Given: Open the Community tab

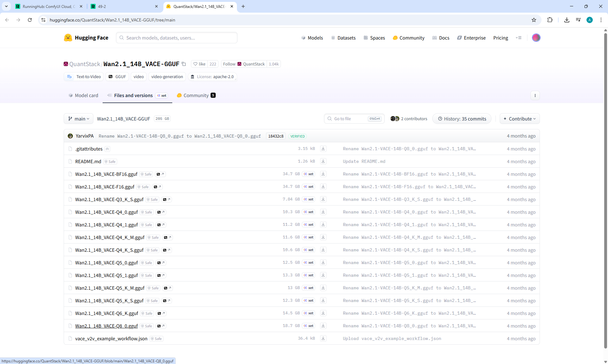Looking at the screenshot, I should pyautogui.click(x=196, y=96).
